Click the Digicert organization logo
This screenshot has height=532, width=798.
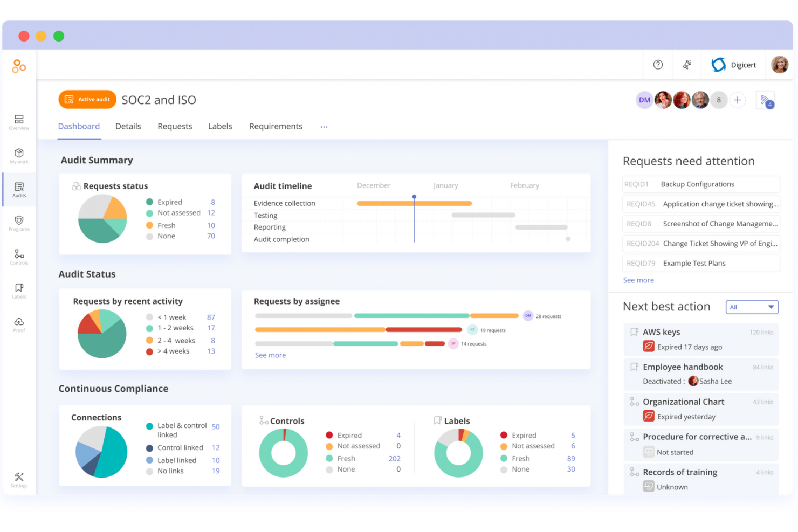pos(718,65)
